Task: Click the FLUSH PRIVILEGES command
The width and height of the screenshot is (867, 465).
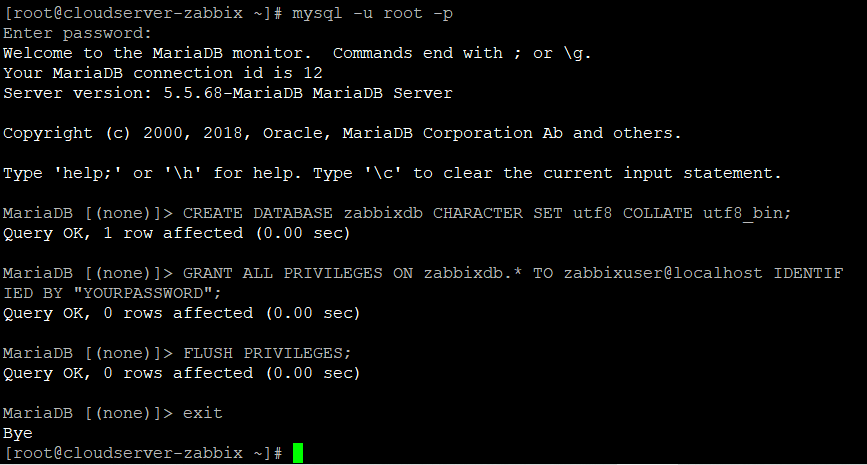Action: pyautogui.click(x=267, y=353)
